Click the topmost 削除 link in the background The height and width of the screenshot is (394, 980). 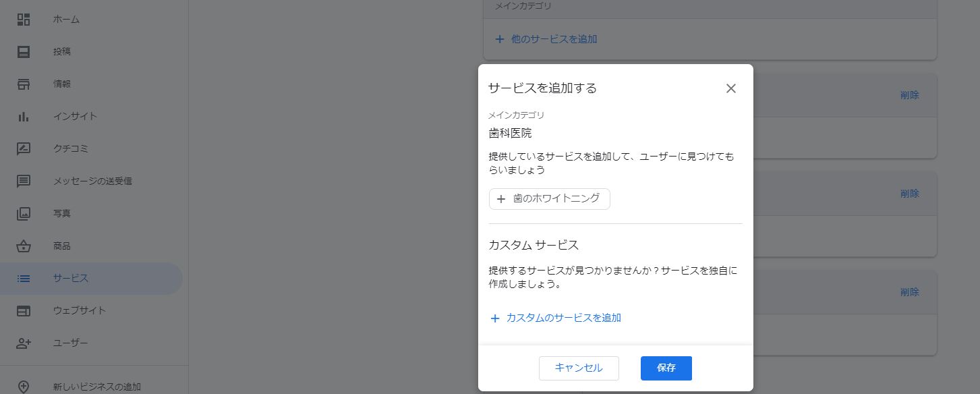tap(909, 95)
